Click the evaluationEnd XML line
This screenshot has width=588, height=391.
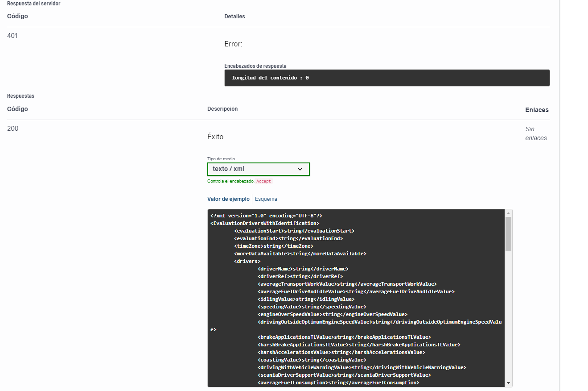(x=288, y=238)
